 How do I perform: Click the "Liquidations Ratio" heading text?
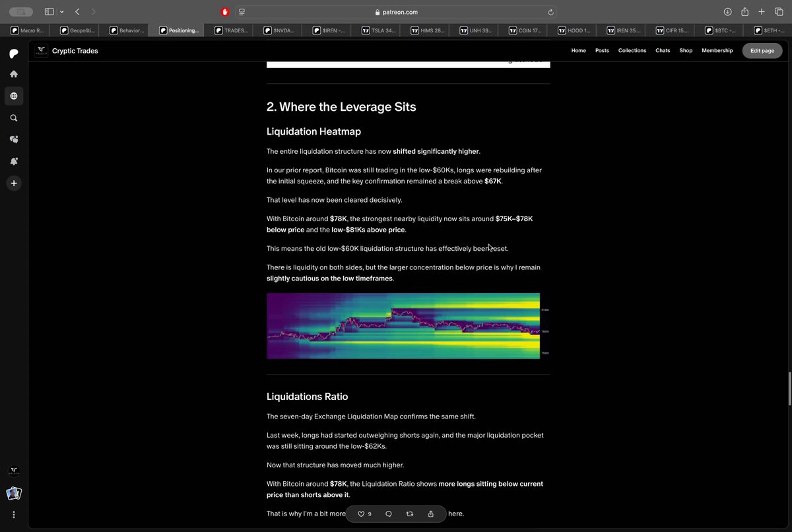click(307, 397)
